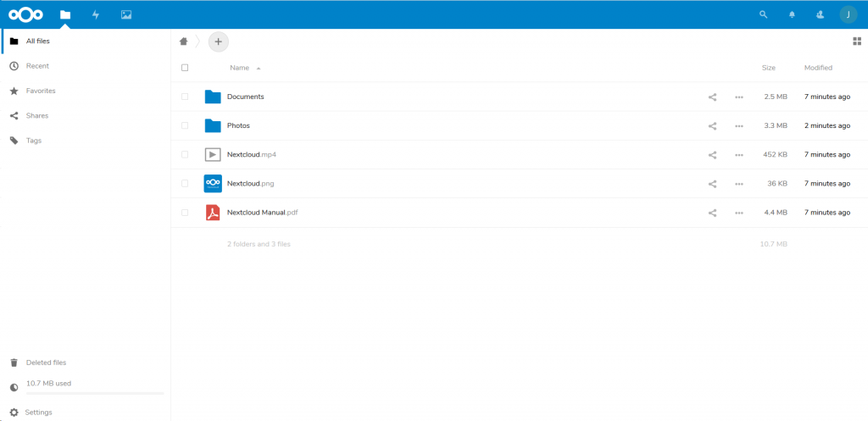Open the search magnifier icon
This screenshot has height=421, width=868.
pos(764,15)
